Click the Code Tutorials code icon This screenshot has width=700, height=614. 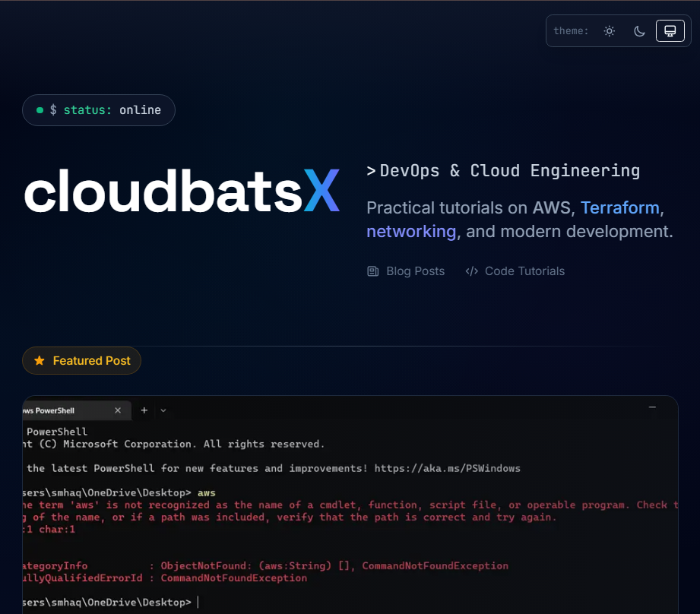(471, 271)
